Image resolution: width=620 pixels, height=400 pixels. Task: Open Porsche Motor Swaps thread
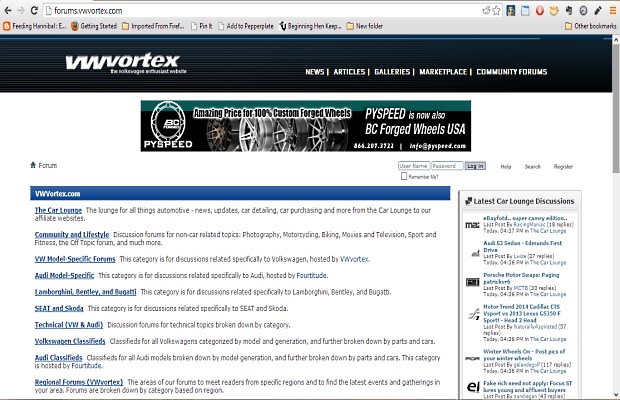coord(521,278)
